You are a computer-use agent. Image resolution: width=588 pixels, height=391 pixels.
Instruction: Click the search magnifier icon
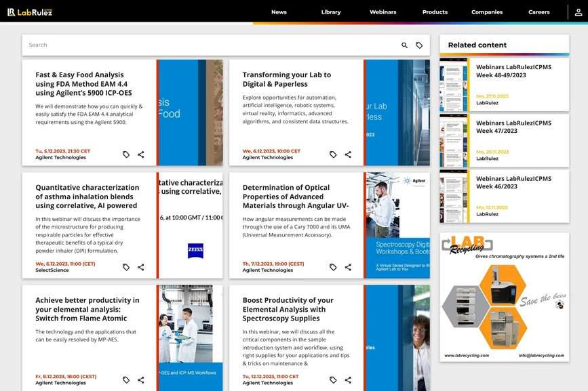coord(404,45)
